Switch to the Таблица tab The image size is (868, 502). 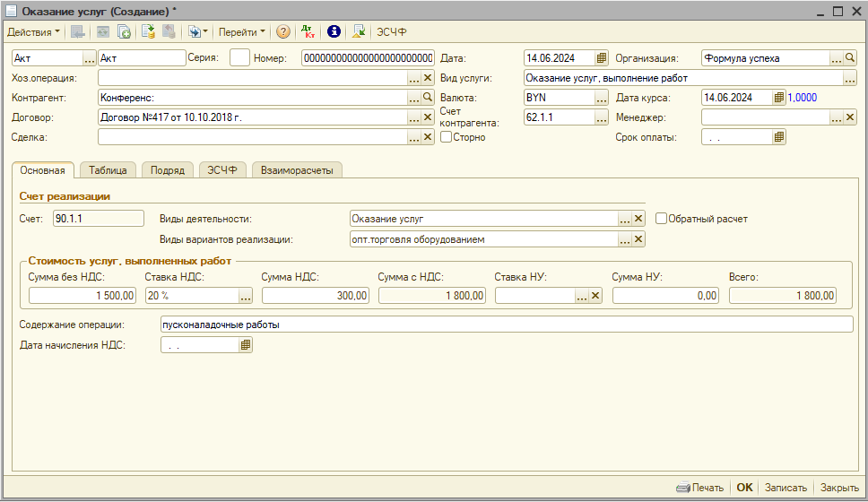pos(108,169)
